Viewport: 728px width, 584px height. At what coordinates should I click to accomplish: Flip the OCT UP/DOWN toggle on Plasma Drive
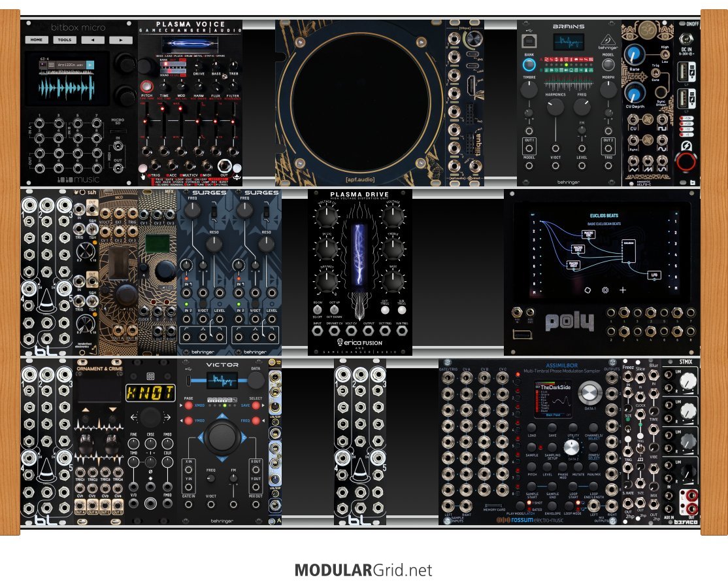[335, 309]
